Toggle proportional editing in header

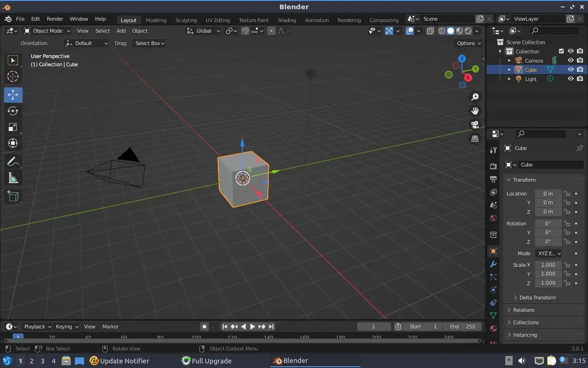[x=271, y=31]
